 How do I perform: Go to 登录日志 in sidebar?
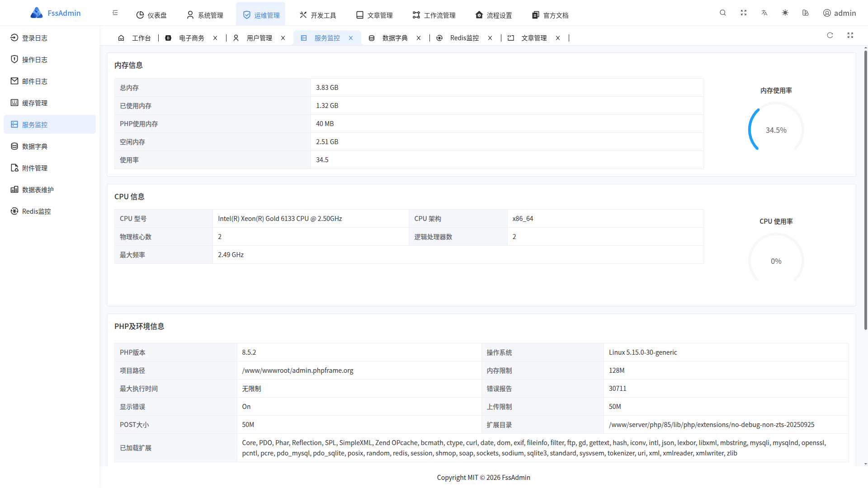(50, 38)
